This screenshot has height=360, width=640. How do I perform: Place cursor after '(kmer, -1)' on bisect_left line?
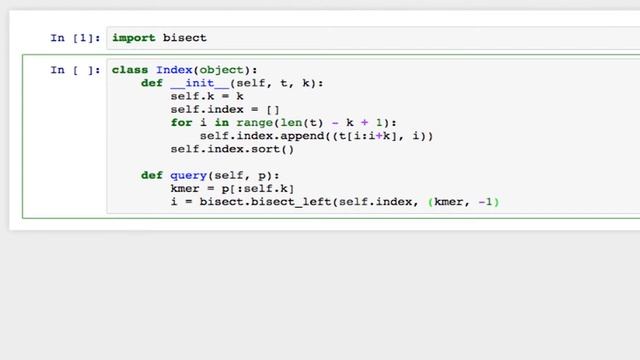(x=500, y=202)
